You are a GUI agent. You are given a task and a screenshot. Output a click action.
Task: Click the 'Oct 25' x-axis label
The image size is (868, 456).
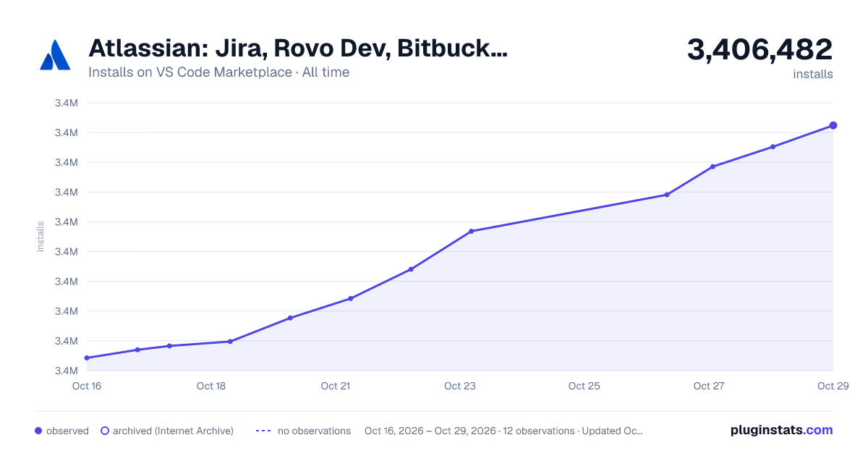point(584,386)
